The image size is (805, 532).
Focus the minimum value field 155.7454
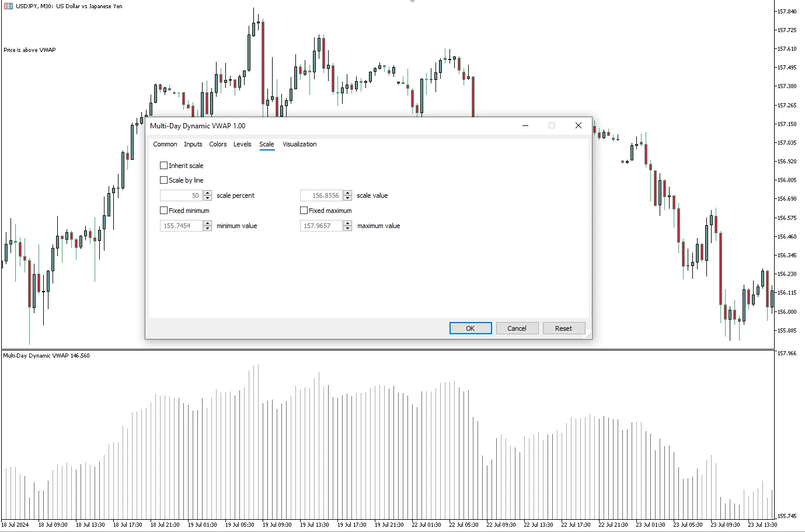click(x=182, y=226)
